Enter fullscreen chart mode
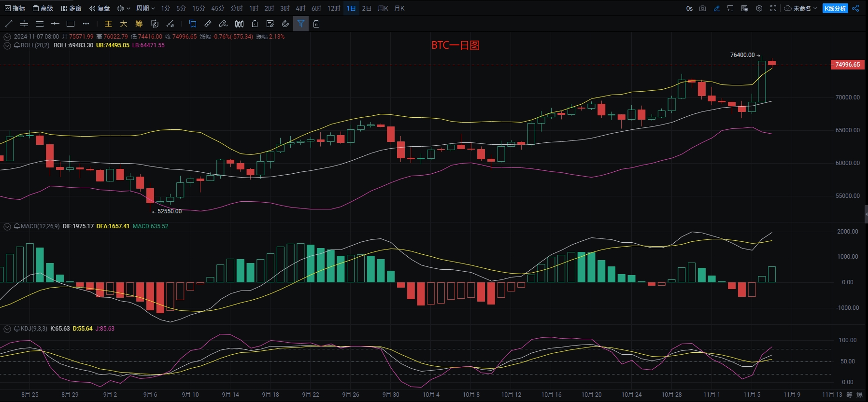The width and height of the screenshot is (868, 402). point(773,8)
